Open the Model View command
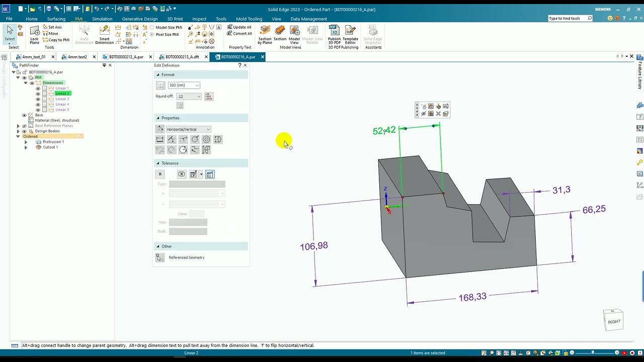Screen dimensions: 644x362 294,34
